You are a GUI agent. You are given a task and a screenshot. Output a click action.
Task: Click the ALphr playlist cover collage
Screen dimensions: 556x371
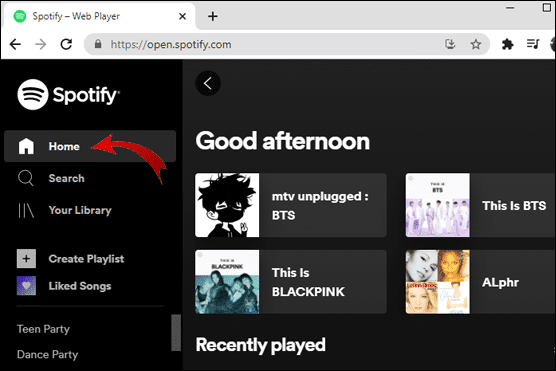coord(438,282)
